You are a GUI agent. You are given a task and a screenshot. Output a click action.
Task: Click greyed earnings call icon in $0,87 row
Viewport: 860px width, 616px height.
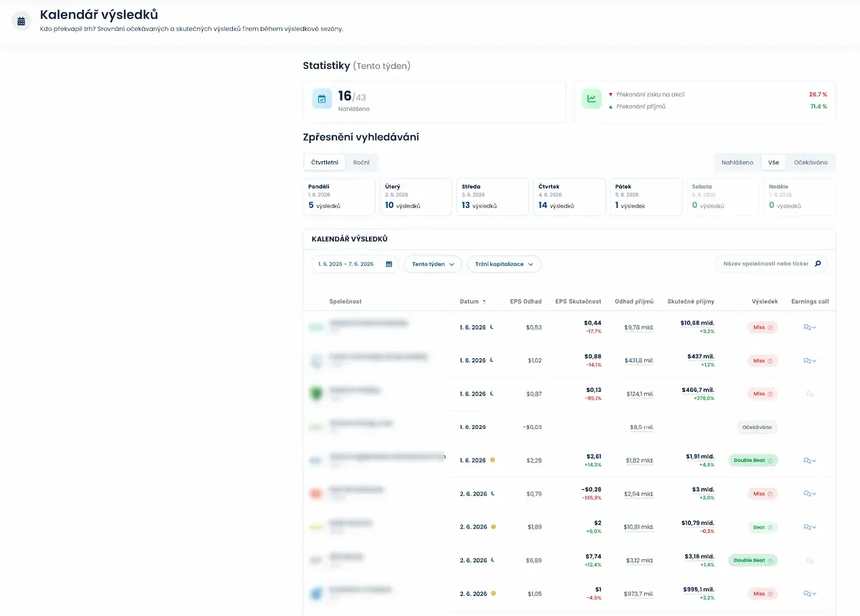click(810, 394)
